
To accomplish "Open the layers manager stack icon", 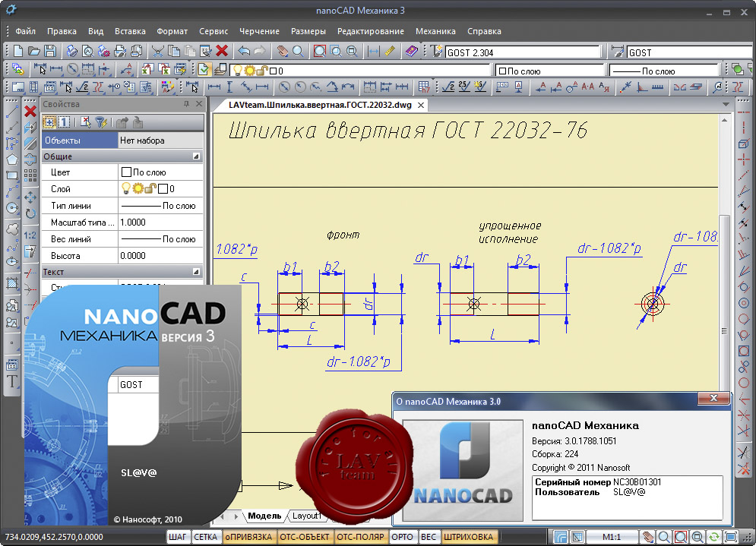I will (220, 70).
